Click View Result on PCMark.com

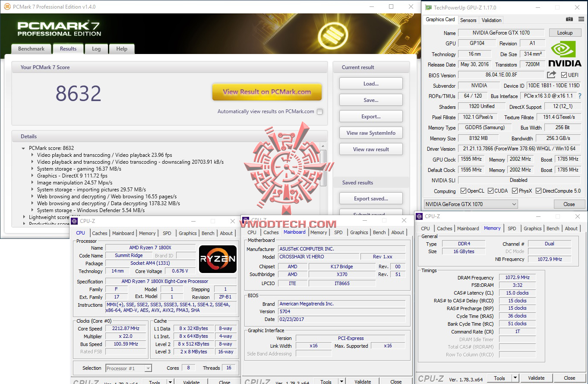(x=267, y=92)
